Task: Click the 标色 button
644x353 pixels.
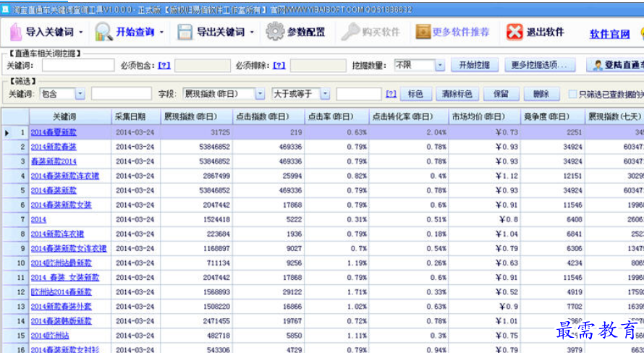Action: [415, 94]
